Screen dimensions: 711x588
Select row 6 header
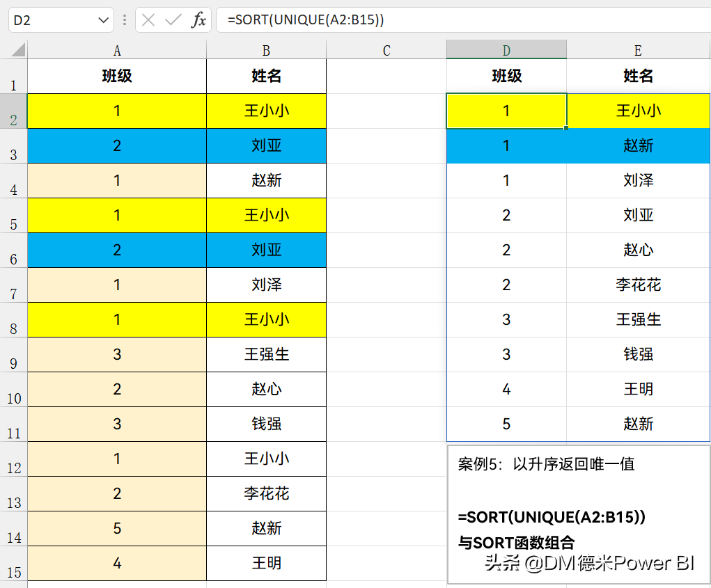pyautogui.click(x=14, y=251)
